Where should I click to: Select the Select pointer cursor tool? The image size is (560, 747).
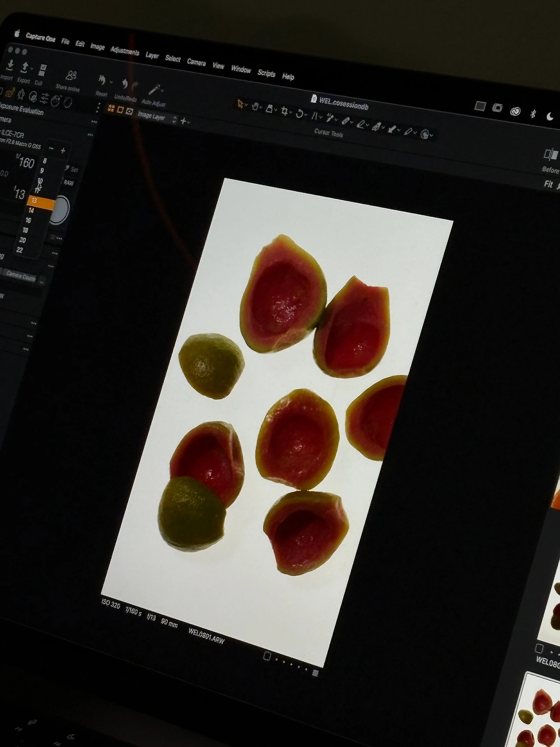pos(240,104)
